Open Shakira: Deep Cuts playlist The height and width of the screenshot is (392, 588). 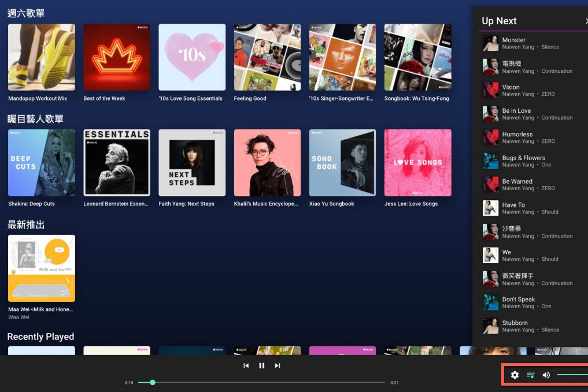(41, 162)
